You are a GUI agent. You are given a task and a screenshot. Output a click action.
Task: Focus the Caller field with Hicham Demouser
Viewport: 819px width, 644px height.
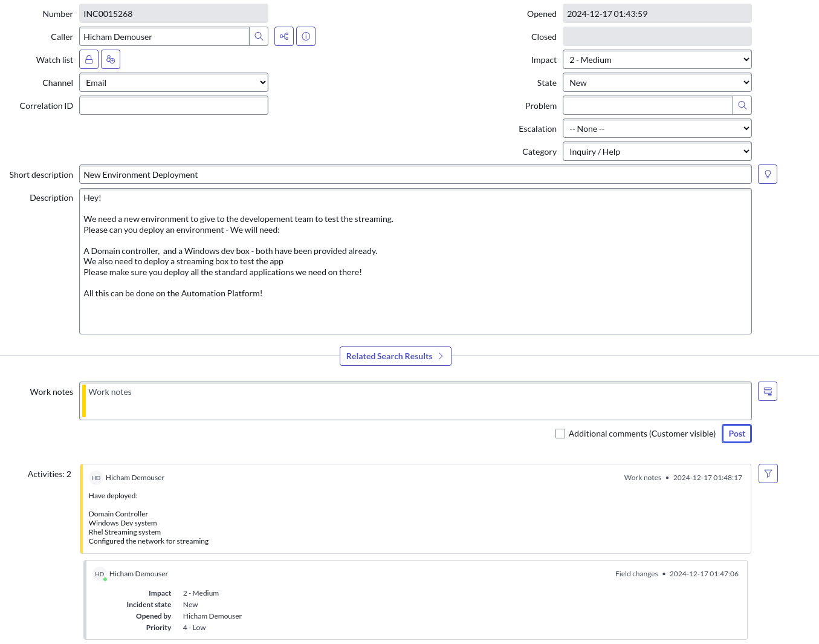click(164, 37)
